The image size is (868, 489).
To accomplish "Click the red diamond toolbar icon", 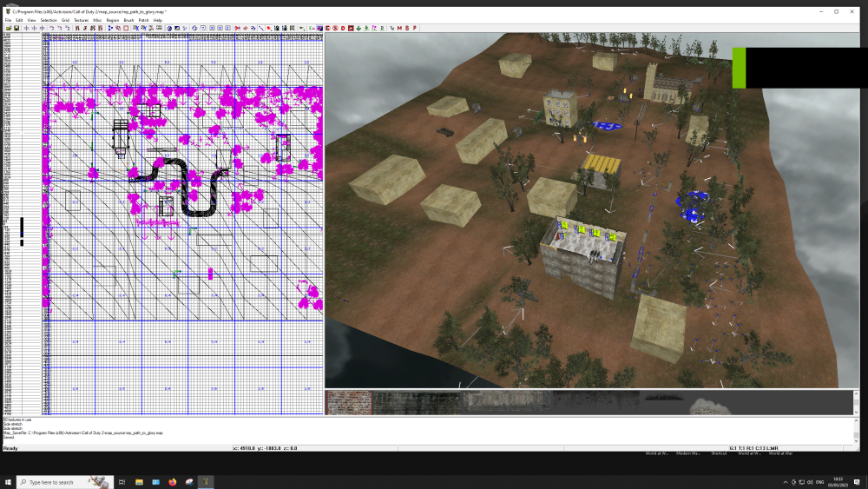I will [246, 28].
